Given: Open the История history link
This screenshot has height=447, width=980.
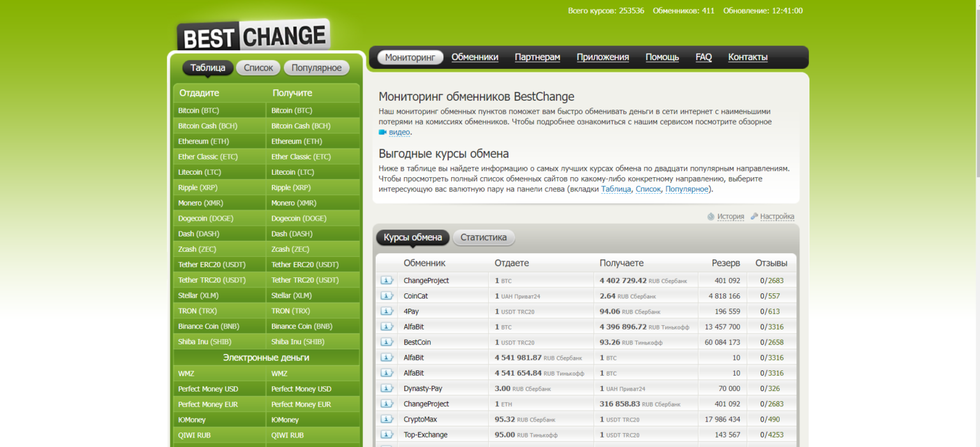Looking at the screenshot, I should tap(731, 216).
